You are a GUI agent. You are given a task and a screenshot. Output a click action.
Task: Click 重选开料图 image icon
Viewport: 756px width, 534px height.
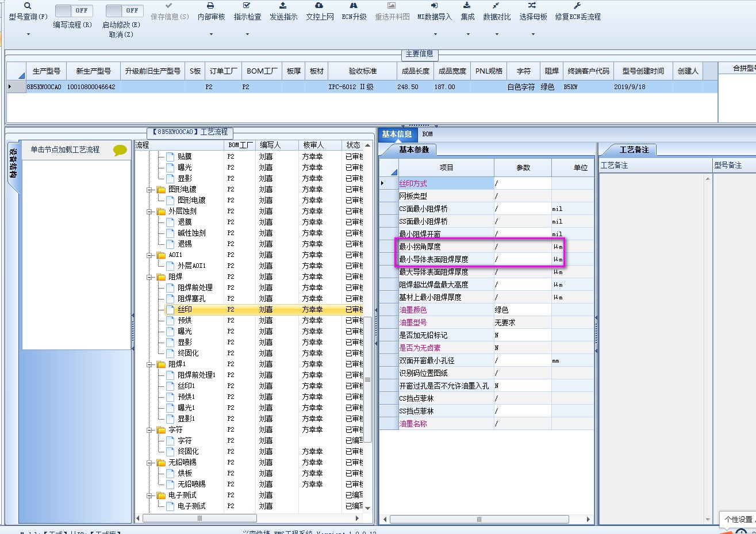click(x=392, y=6)
